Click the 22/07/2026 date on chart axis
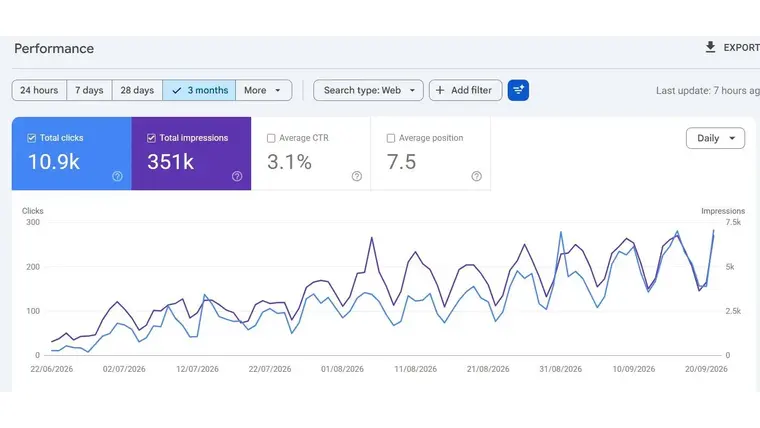Viewport: 760px width, 428px height. (x=270, y=369)
